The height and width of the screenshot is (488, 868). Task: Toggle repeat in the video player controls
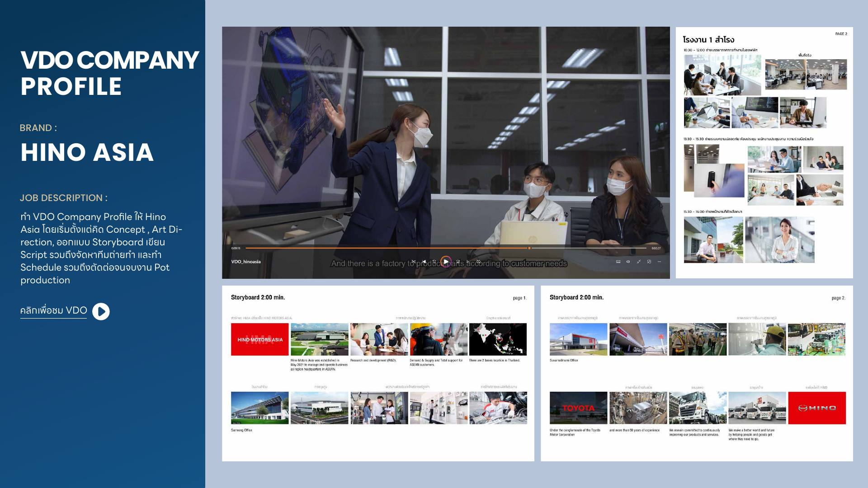(478, 262)
